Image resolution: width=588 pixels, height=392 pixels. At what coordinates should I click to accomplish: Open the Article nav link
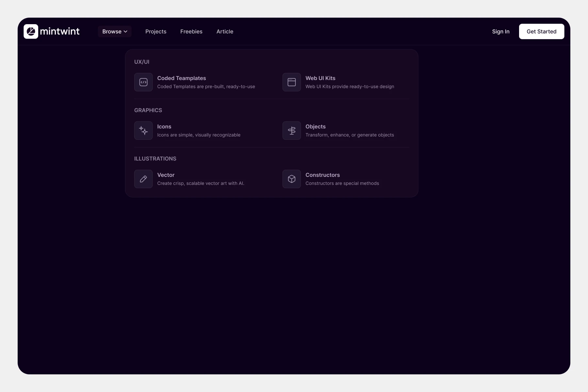coord(225,32)
